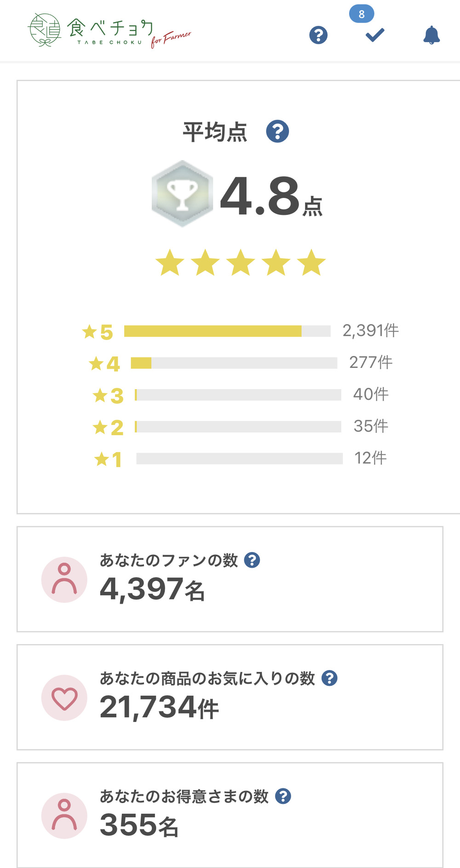Click help icon beside お得意さまの数

pos(283,796)
